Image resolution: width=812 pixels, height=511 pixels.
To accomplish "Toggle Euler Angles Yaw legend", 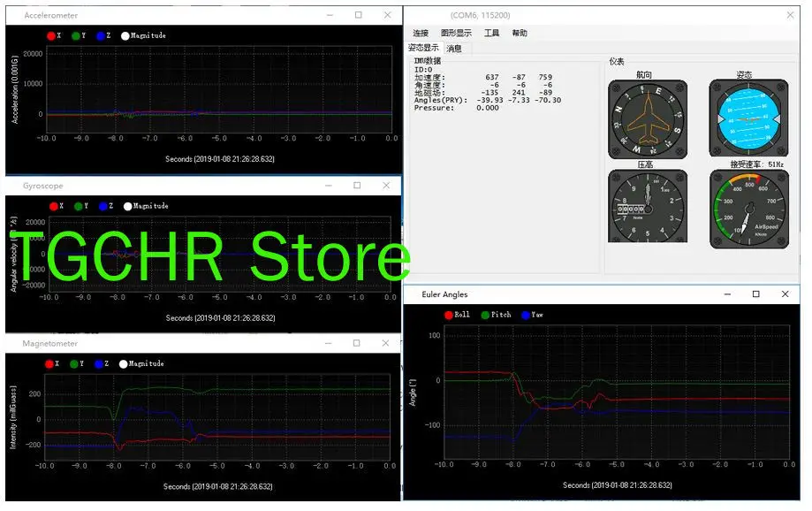I will (533, 315).
